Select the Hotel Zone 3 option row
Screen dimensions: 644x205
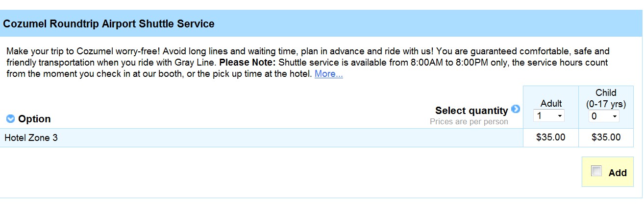click(x=262, y=137)
